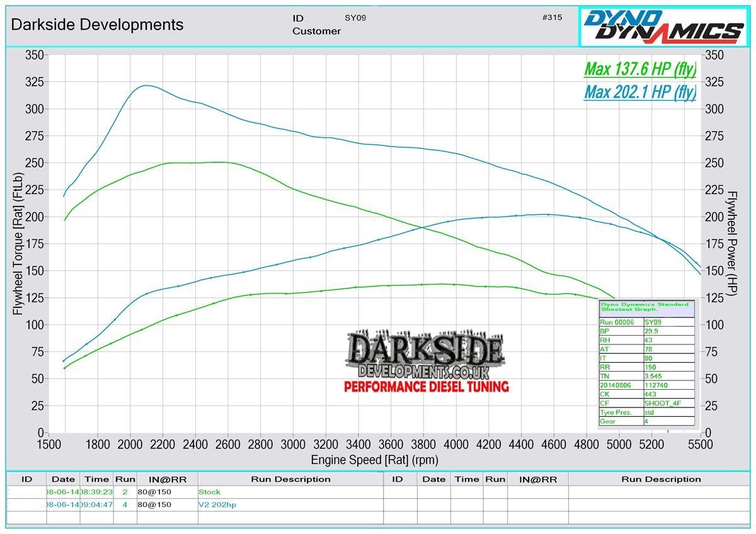Click the 08:39:23 time cell
756x534 pixels.
(96, 492)
